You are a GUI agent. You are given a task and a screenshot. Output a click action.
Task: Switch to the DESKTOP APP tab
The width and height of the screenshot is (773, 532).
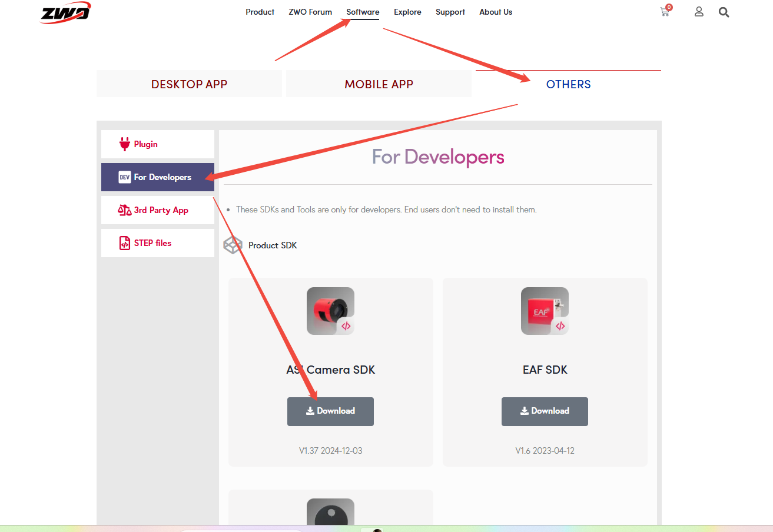tap(189, 84)
